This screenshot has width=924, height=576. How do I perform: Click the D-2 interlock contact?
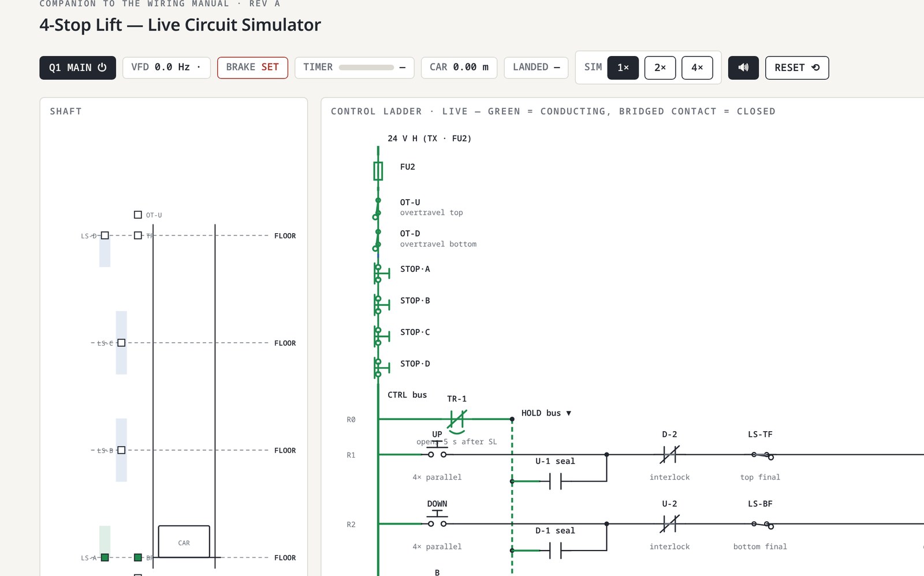670,455
